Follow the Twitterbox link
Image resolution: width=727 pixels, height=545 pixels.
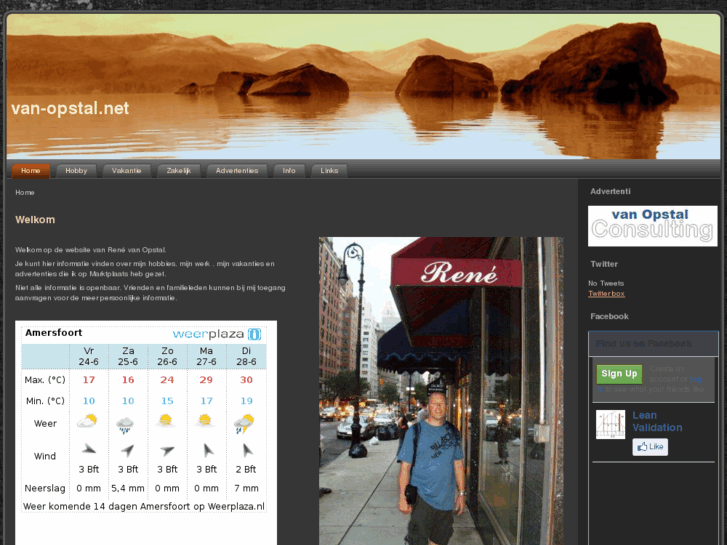pyautogui.click(x=606, y=294)
